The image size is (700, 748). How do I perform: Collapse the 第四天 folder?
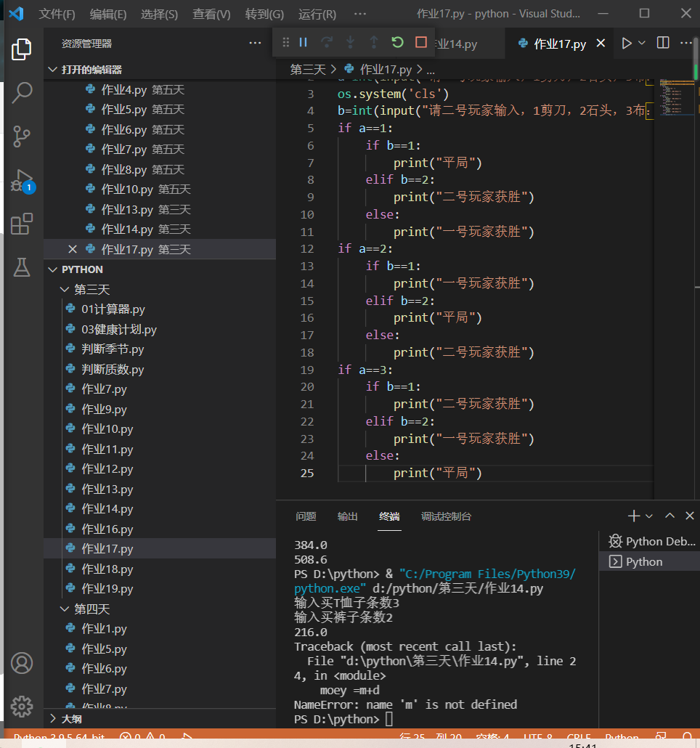click(x=160, y=609)
